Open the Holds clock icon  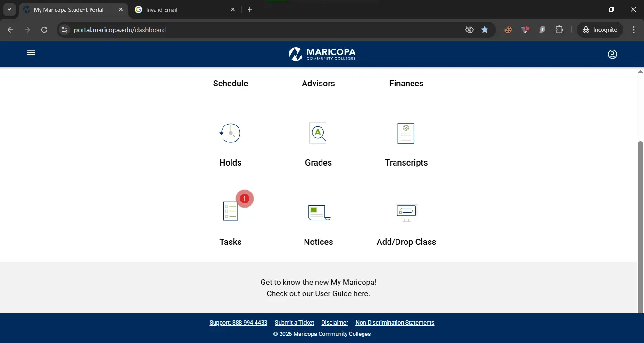(231, 134)
